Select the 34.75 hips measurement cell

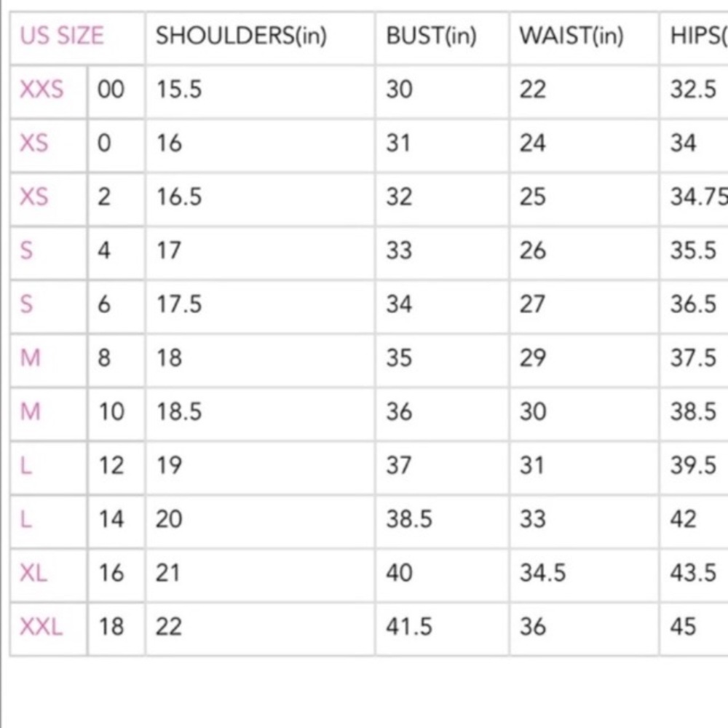(698, 197)
